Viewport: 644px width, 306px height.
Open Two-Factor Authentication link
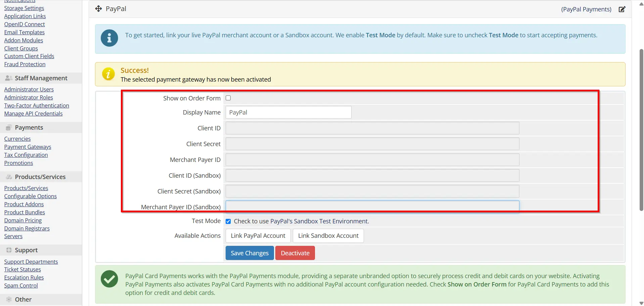pos(37,105)
